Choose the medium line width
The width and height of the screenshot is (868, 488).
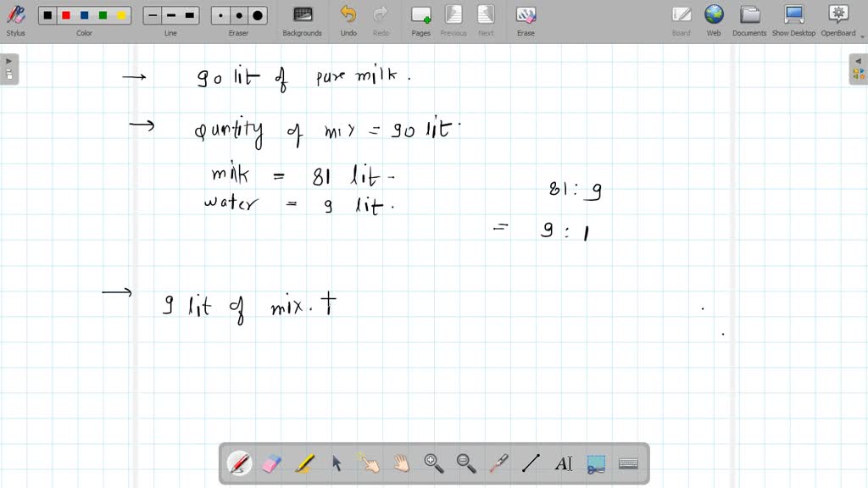tap(170, 14)
